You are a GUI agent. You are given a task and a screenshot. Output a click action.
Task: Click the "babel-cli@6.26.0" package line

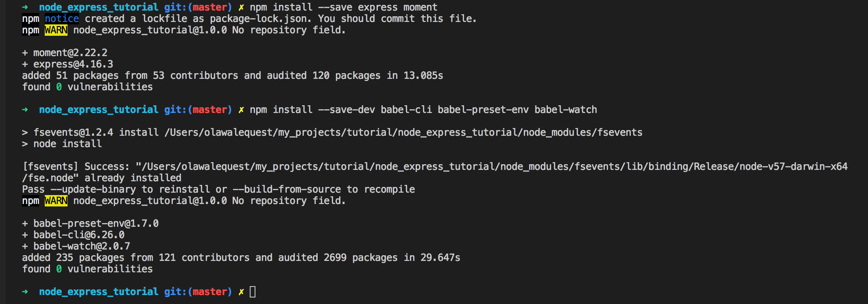(x=79, y=235)
